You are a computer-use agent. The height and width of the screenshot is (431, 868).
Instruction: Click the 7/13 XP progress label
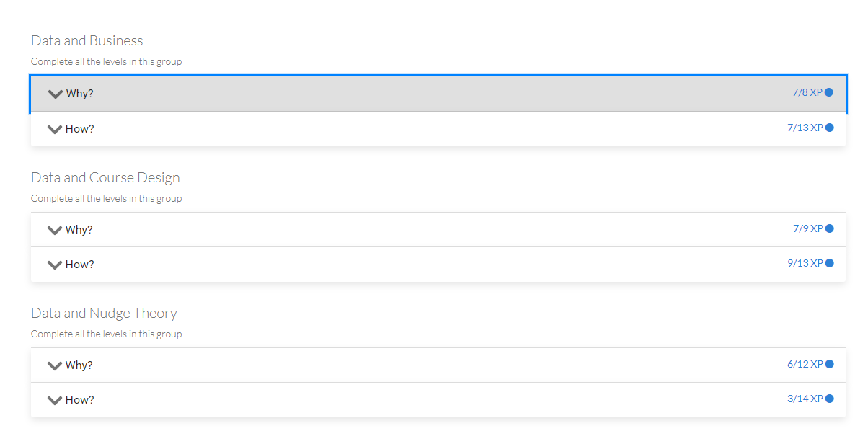click(805, 128)
